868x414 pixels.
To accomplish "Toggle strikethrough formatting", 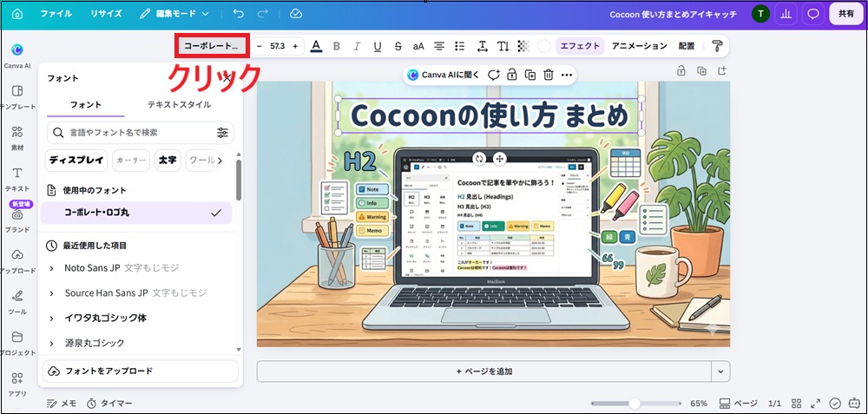I will click(x=398, y=47).
